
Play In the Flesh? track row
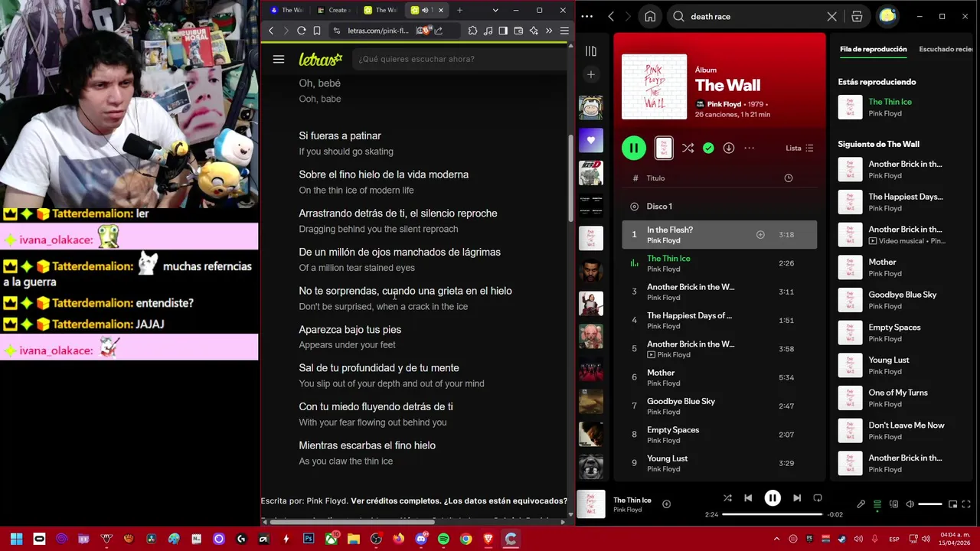(719, 235)
